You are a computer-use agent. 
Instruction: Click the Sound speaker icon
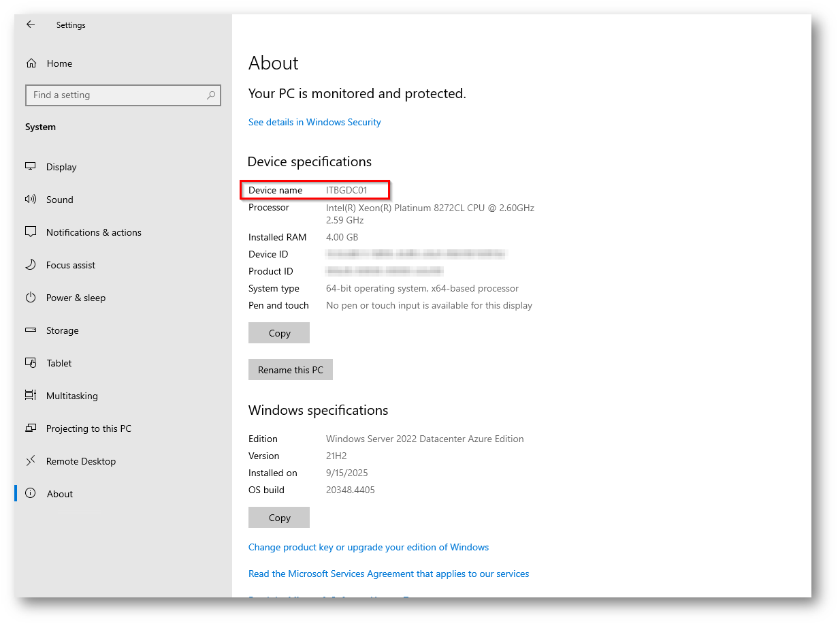click(x=31, y=200)
